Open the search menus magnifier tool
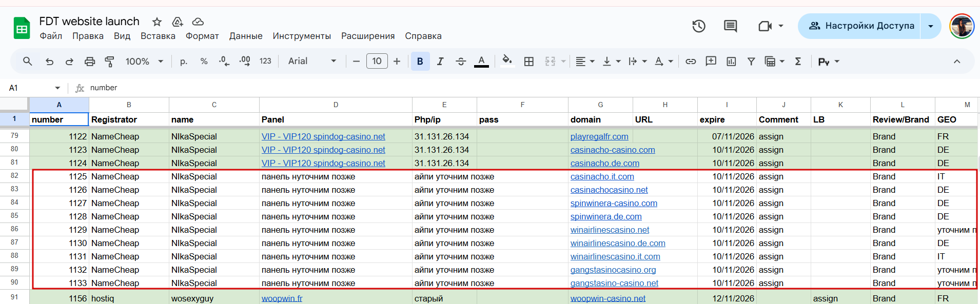Image resolution: width=980 pixels, height=304 pixels. [28, 62]
